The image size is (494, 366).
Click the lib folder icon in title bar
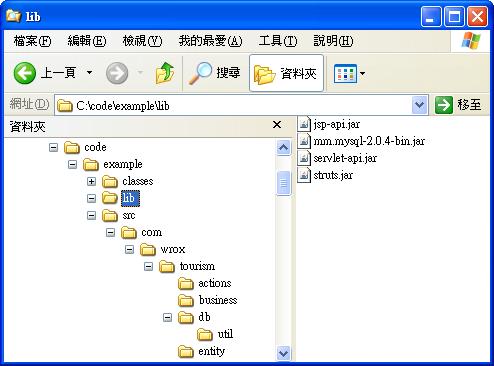pyautogui.click(x=14, y=16)
